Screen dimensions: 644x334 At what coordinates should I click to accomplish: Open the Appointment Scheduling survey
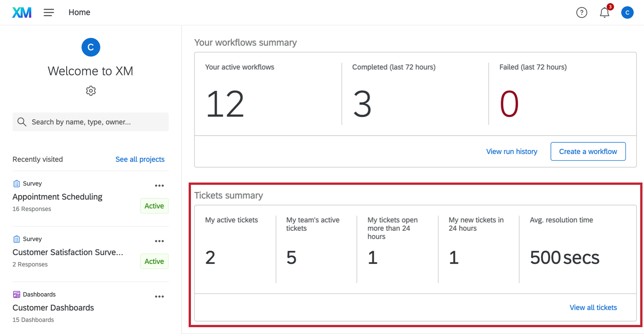click(x=58, y=197)
